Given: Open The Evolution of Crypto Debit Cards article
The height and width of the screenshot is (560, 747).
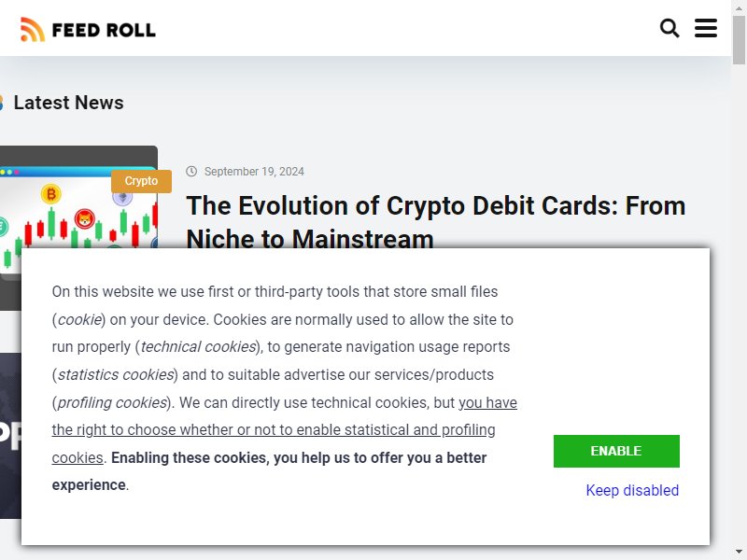Looking at the screenshot, I should pos(435,222).
